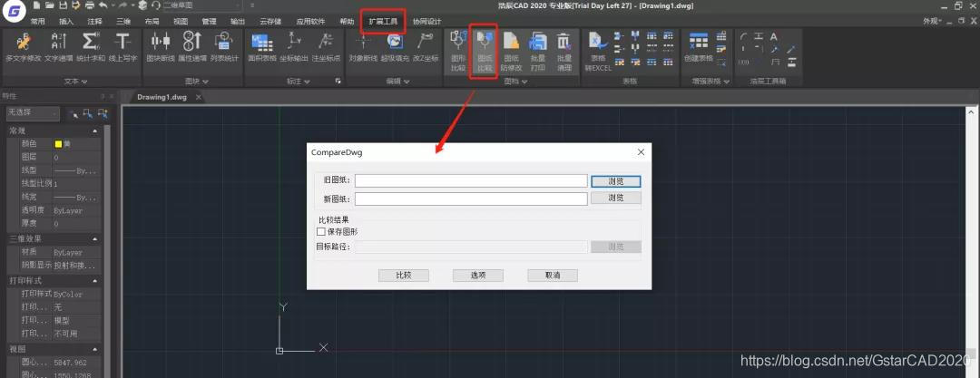Switch to the 视图 ribbon tab
Image resolution: width=980 pixels, height=378 pixels.
180,21
